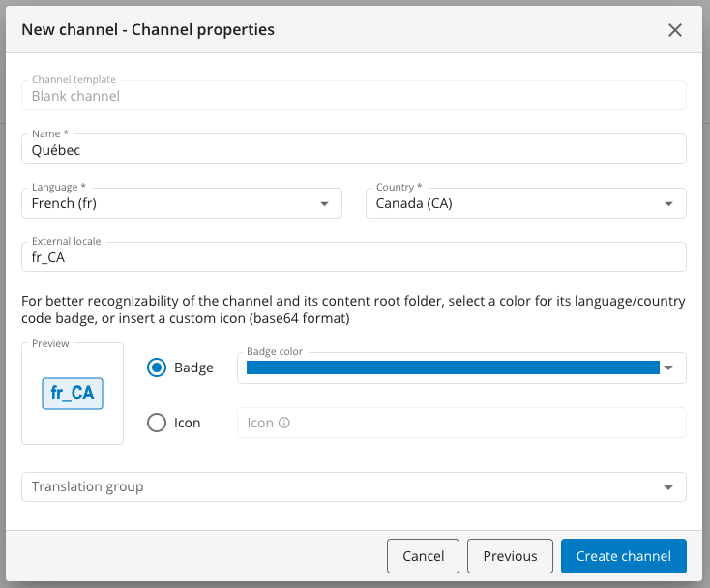The image size is (710, 588).
Task: Click the Name field containing Québec
Action: [354, 150]
